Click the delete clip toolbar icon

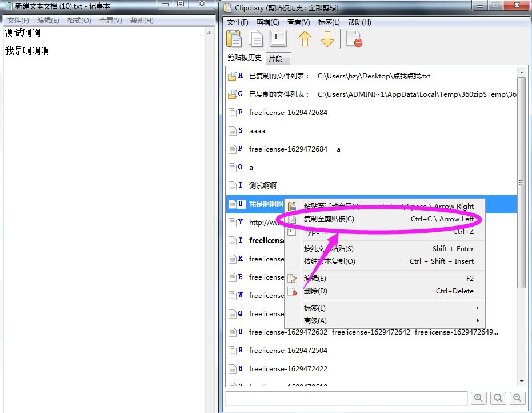[x=354, y=39]
